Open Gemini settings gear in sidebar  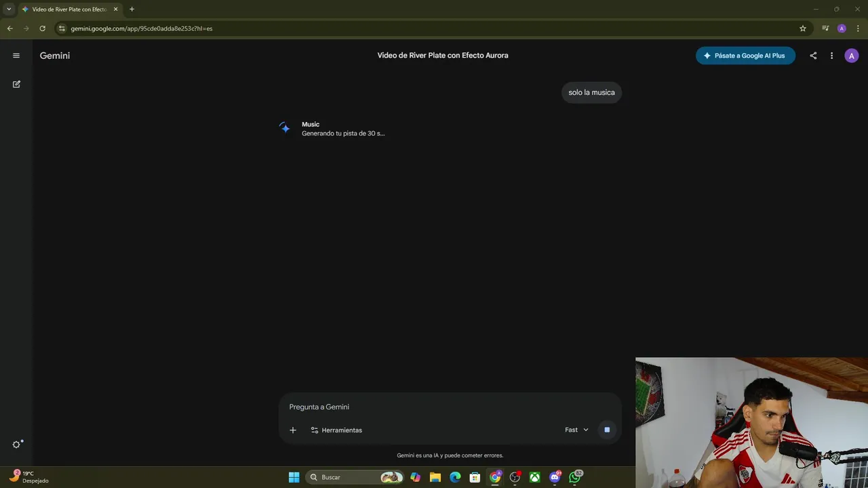[x=17, y=444]
